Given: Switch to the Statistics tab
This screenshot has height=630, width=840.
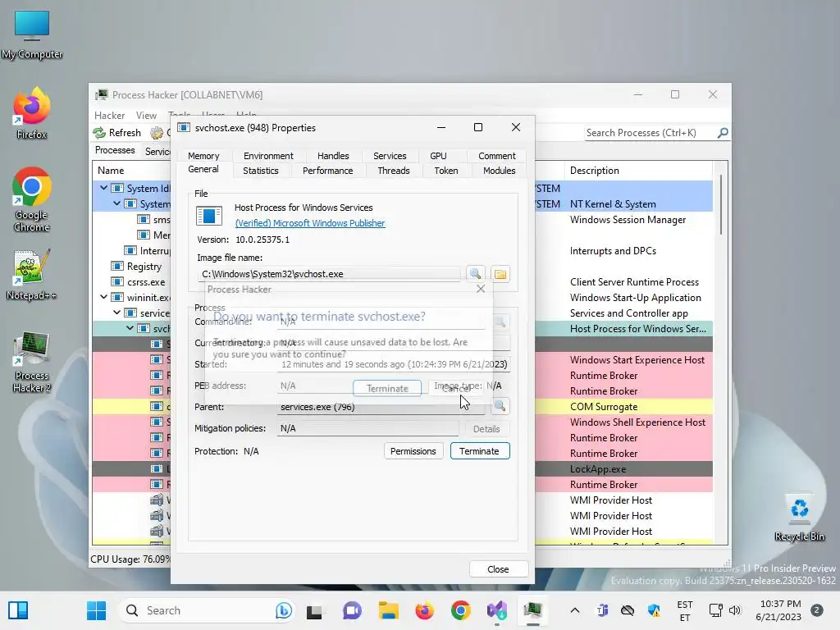Looking at the screenshot, I should (x=260, y=171).
